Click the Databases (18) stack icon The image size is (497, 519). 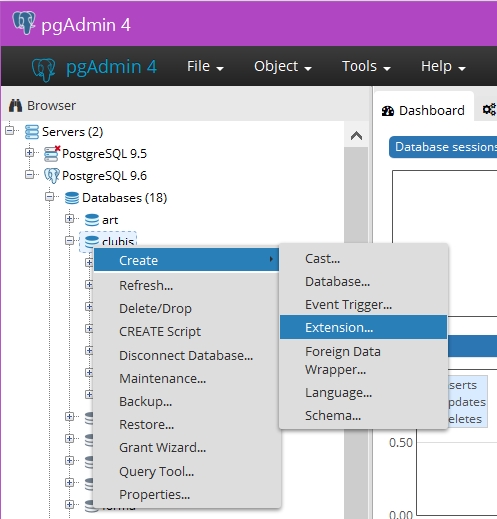point(72,198)
